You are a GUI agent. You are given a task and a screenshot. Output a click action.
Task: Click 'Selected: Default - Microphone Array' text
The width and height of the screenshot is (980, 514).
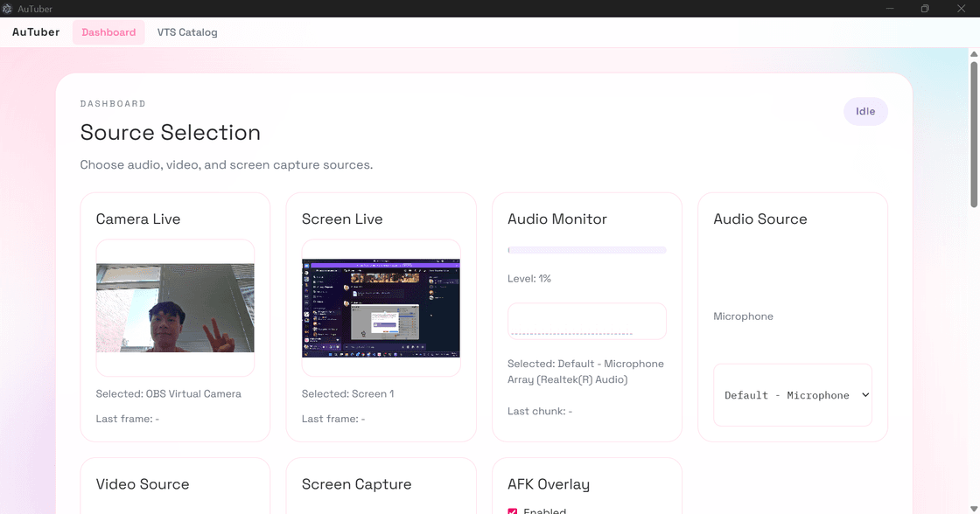pos(585,372)
